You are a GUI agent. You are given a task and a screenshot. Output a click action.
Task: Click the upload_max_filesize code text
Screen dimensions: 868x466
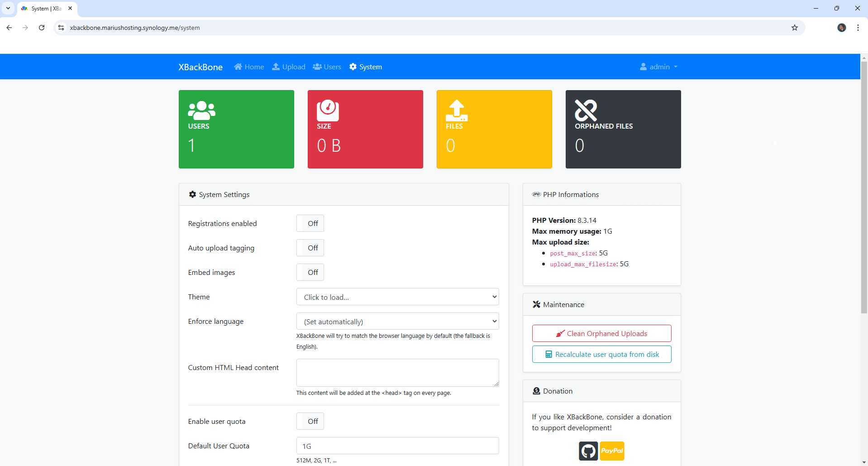coord(583,264)
